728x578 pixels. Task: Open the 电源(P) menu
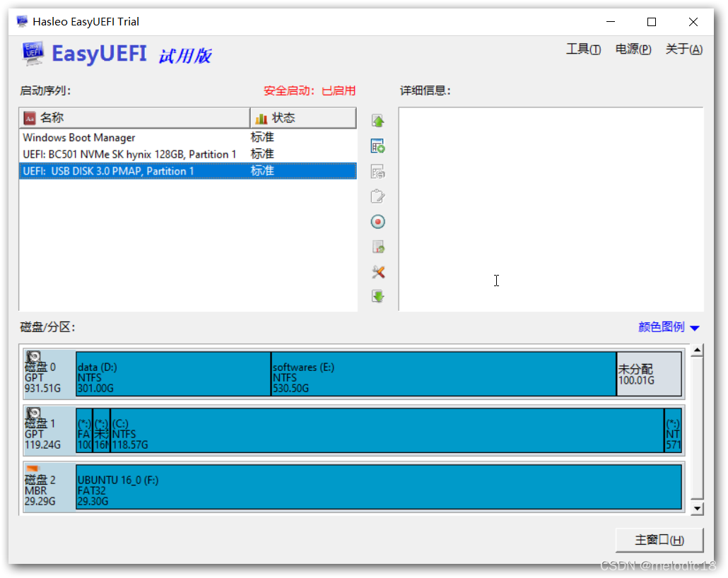pyautogui.click(x=633, y=49)
